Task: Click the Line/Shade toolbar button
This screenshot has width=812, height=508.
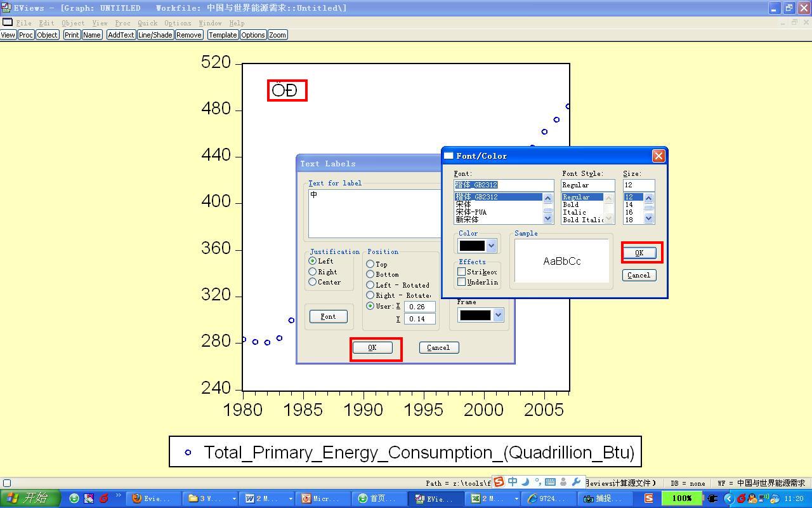Action: (x=155, y=35)
